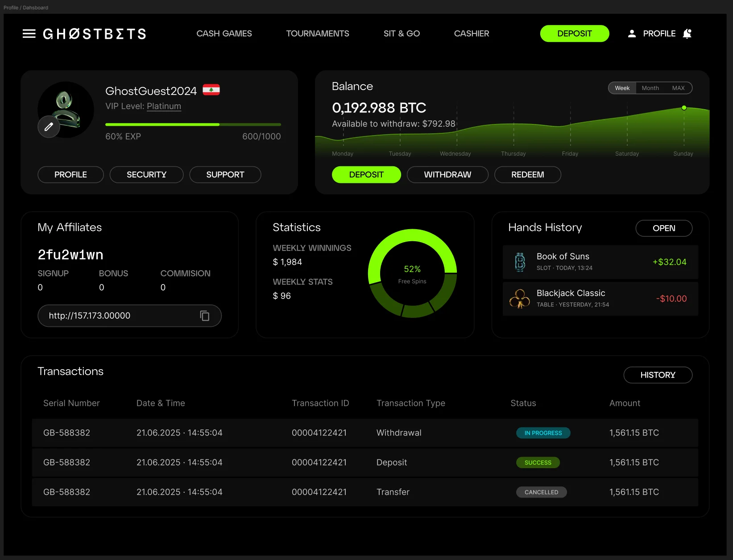Select the Sunday data point on chart
The image size is (733, 560).
(x=684, y=108)
